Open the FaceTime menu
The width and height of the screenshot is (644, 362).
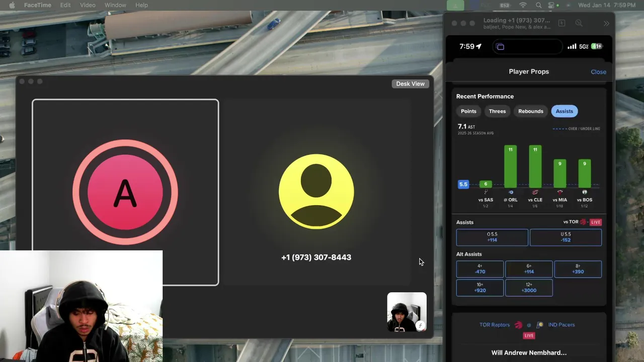(38, 5)
